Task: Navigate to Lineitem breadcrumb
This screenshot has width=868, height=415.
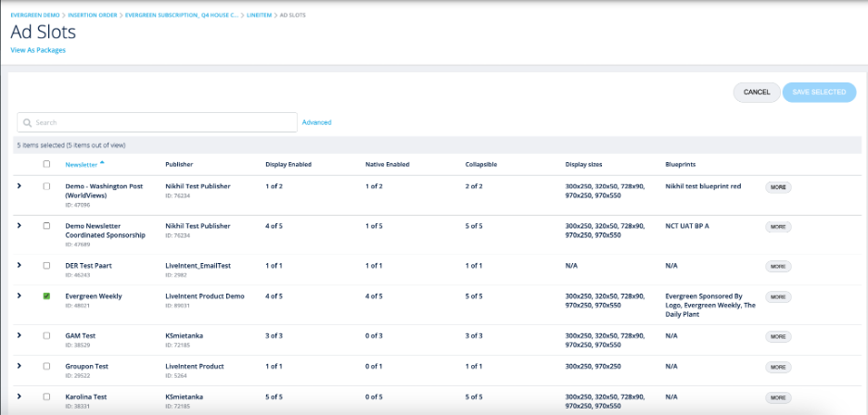Action: coord(261,16)
